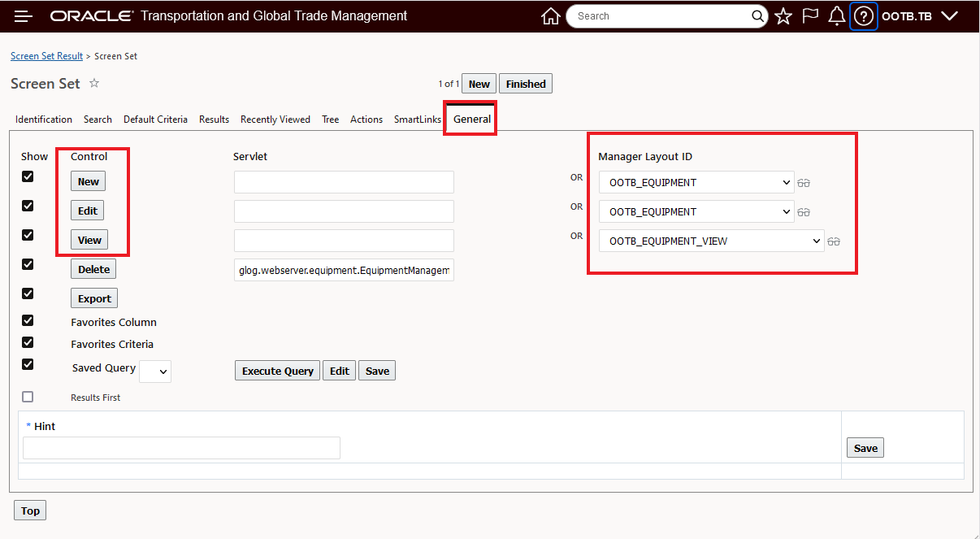
Task: Focus Delete servlet field with glog.webserver text
Action: (344, 270)
